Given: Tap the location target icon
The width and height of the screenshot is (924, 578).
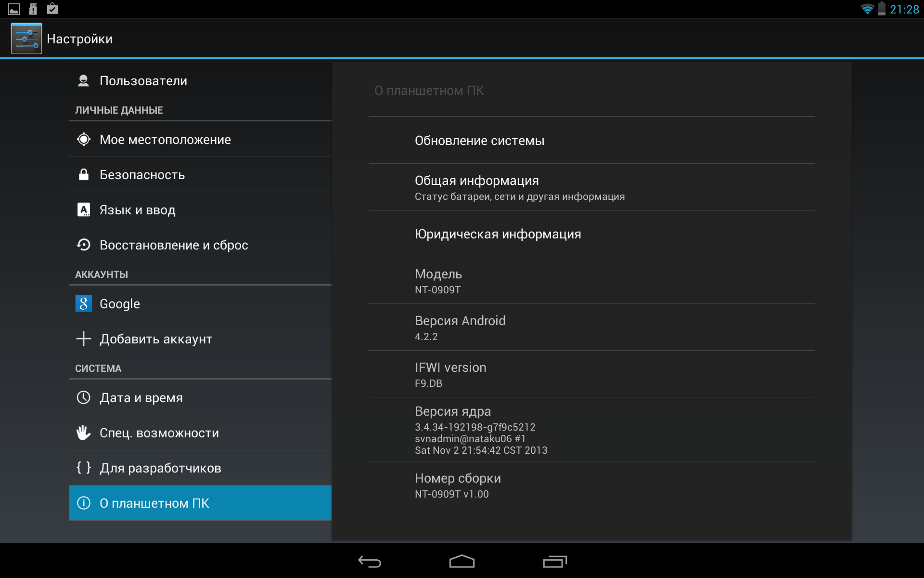Looking at the screenshot, I should tap(83, 139).
